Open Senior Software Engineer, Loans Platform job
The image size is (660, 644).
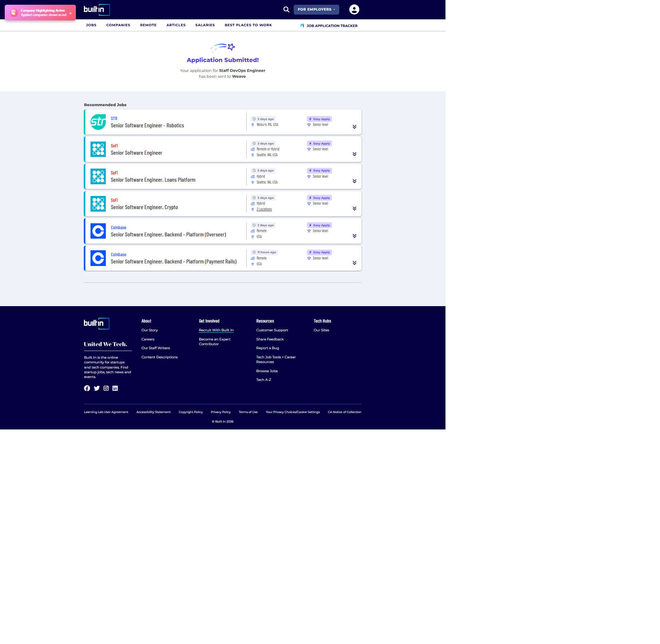(153, 180)
